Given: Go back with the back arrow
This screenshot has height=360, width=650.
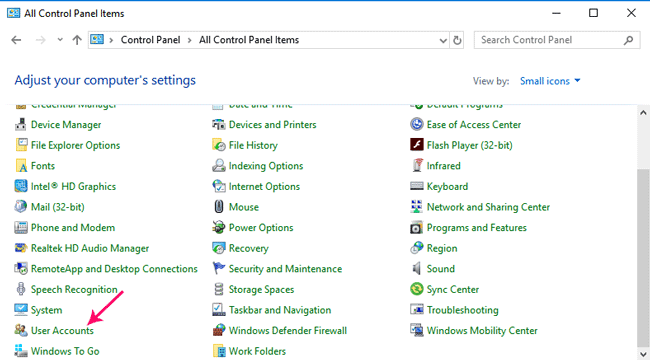Looking at the screenshot, I should pos(16,40).
